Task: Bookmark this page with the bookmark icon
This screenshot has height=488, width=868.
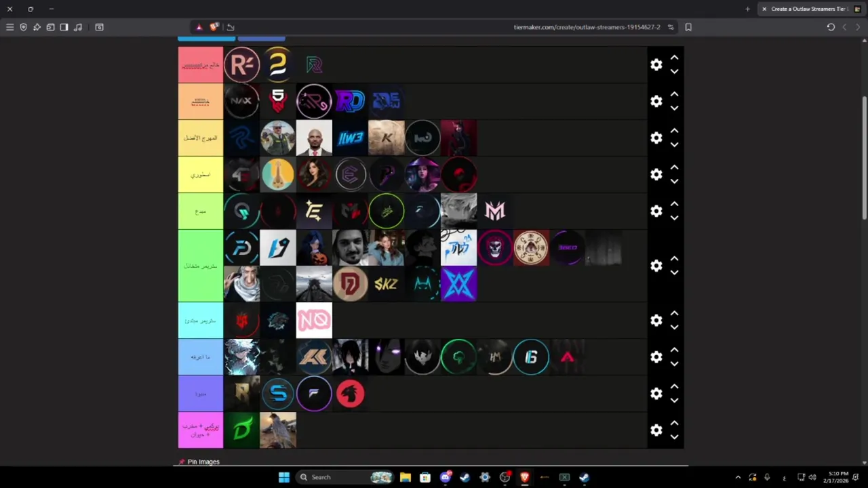Action: 688,27
